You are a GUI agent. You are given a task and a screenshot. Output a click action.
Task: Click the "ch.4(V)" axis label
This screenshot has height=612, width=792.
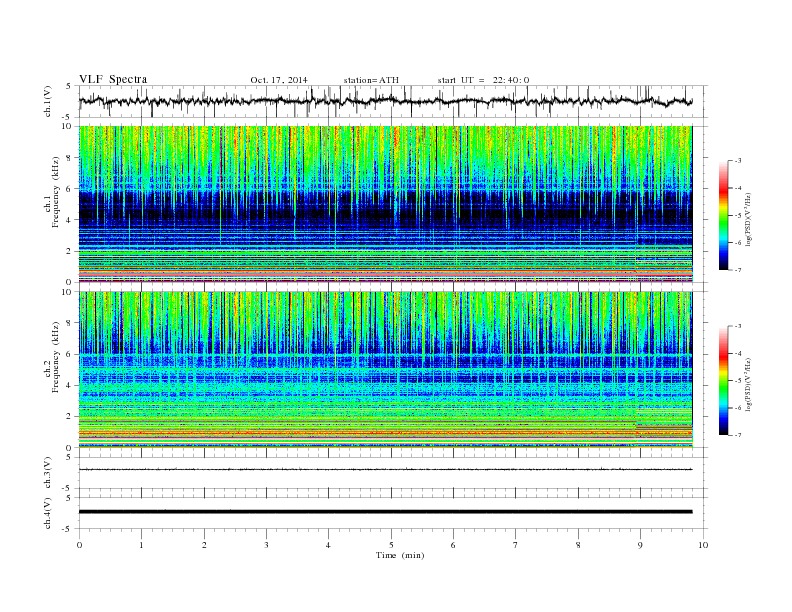[x=48, y=513]
